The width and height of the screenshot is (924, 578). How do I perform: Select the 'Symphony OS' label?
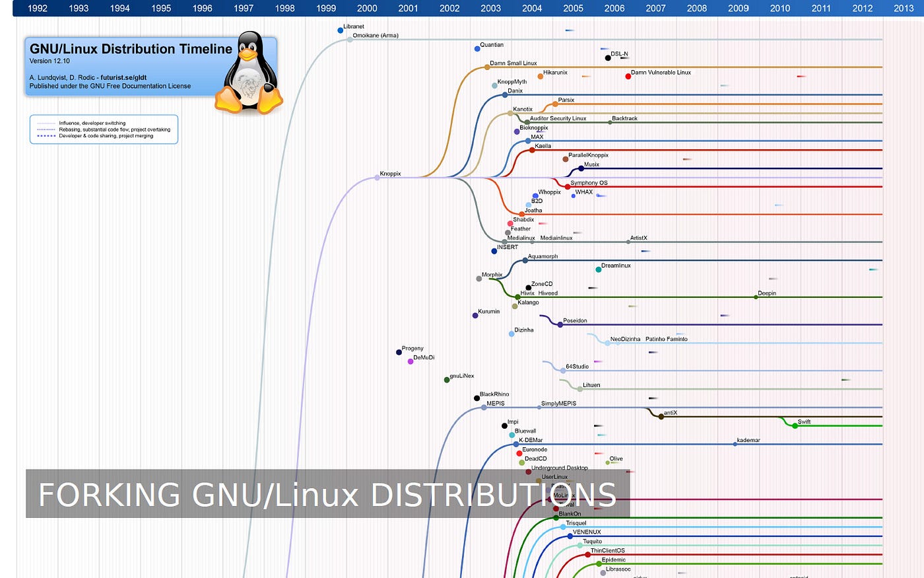[x=589, y=183]
